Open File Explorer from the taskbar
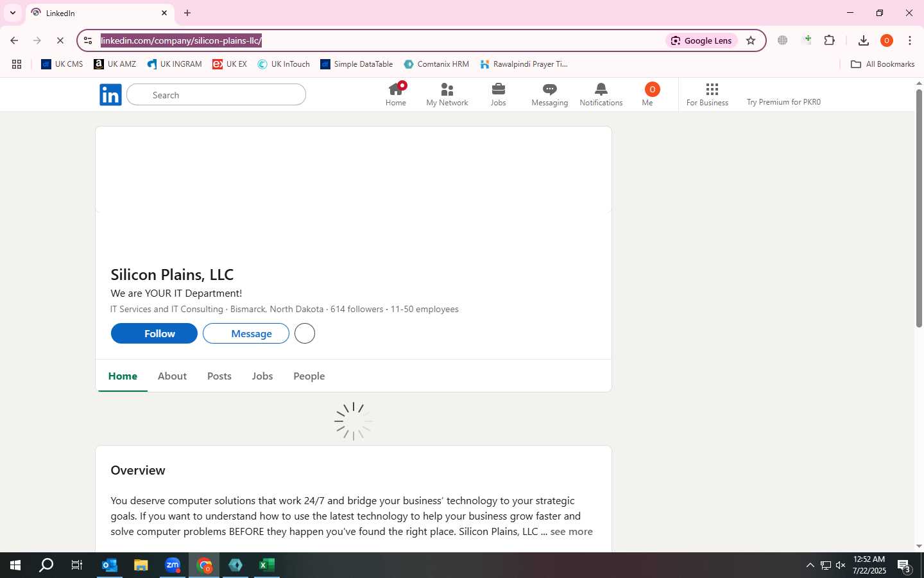The height and width of the screenshot is (578, 924). click(x=141, y=565)
